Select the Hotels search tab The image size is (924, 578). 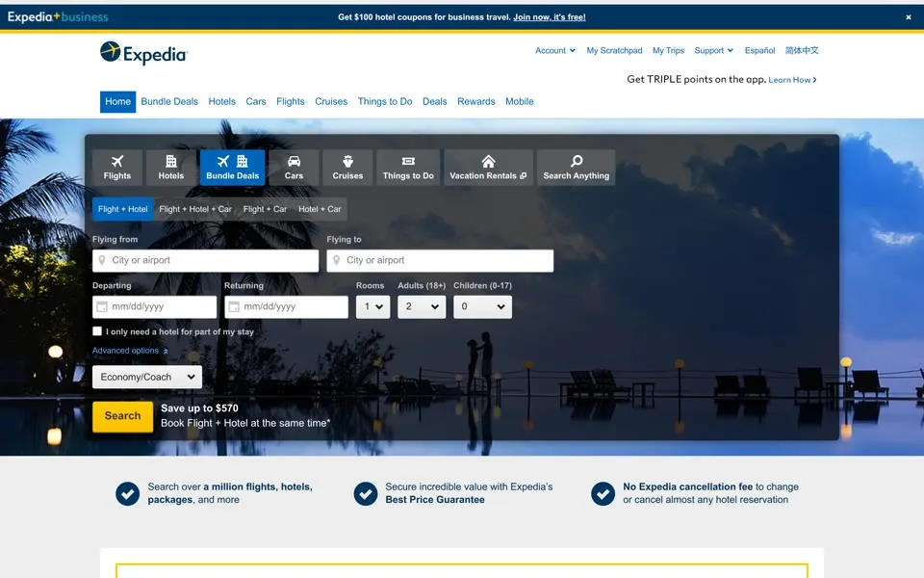tap(171, 168)
